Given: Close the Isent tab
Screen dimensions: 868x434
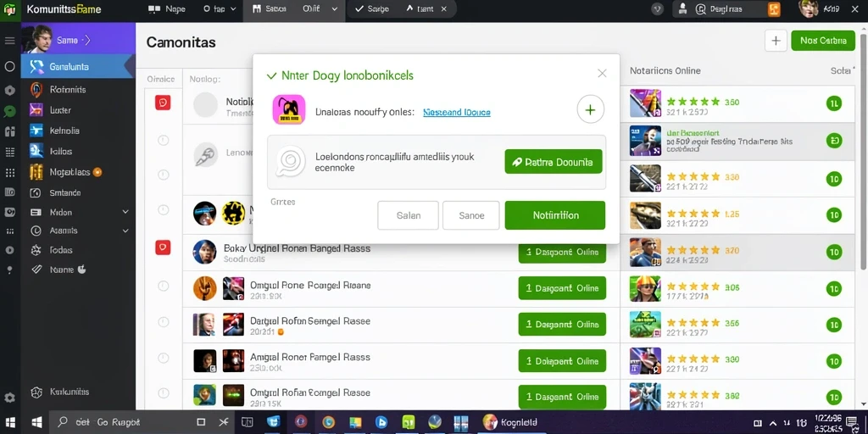Looking at the screenshot, I should pyautogui.click(x=444, y=8).
